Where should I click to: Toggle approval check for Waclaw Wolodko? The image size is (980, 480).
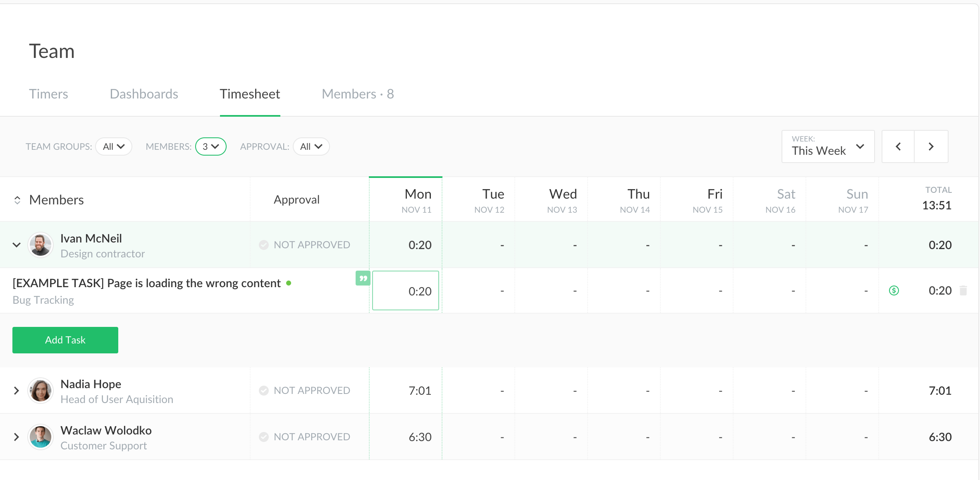pyautogui.click(x=264, y=437)
